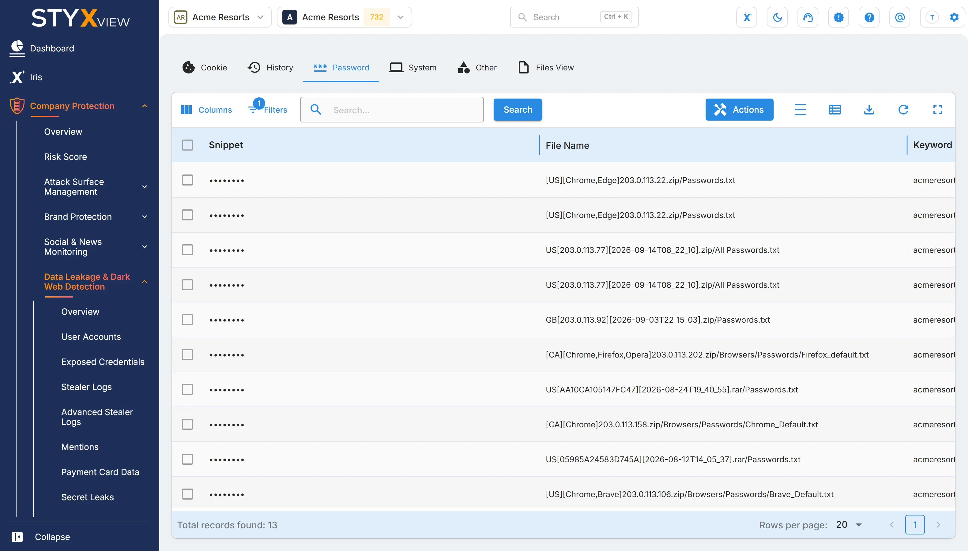Download the table results
The image size is (980, 551).
pyautogui.click(x=869, y=110)
